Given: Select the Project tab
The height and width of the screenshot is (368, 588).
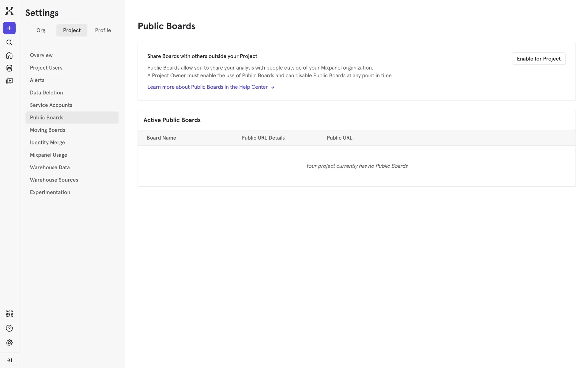Looking at the screenshot, I should point(72,30).
